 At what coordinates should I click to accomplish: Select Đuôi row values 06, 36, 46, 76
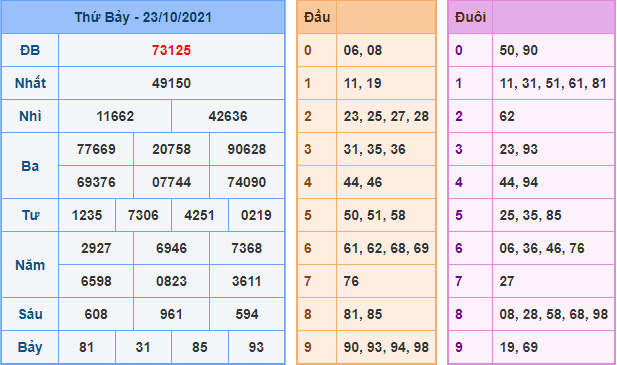tap(542, 249)
